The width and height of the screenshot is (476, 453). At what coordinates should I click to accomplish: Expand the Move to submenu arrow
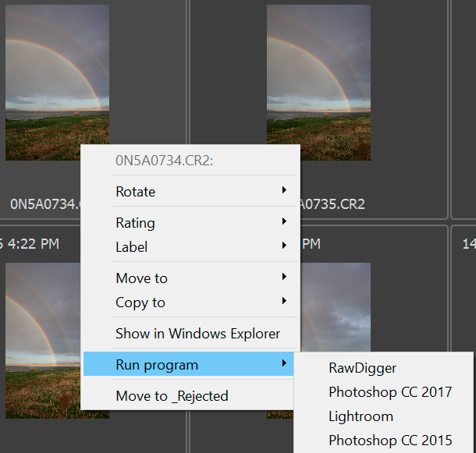[x=284, y=278]
